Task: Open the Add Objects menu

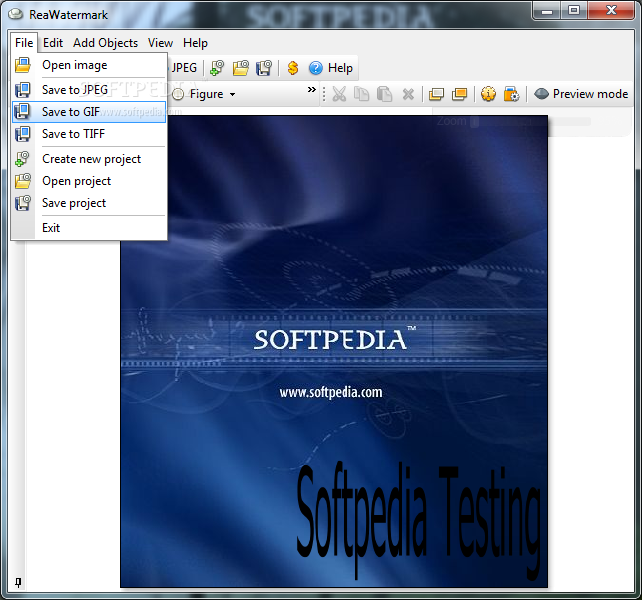Action: click(105, 43)
